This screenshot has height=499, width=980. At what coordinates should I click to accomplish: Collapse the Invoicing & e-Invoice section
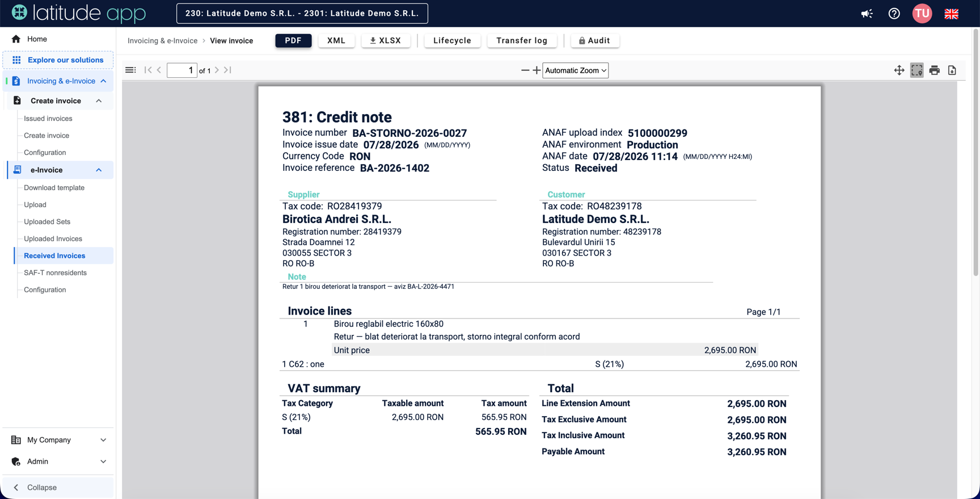[x=103, y=81]
